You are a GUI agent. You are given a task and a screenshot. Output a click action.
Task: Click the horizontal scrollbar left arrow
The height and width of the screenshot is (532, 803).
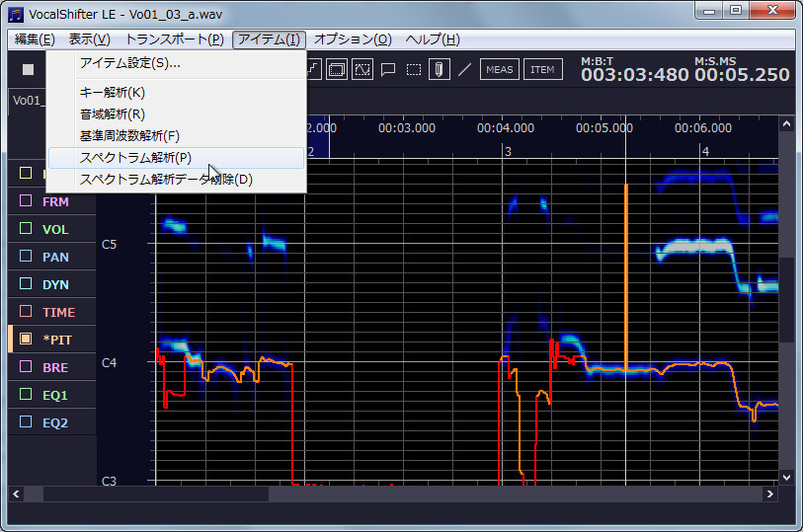[x=16, y=494]
